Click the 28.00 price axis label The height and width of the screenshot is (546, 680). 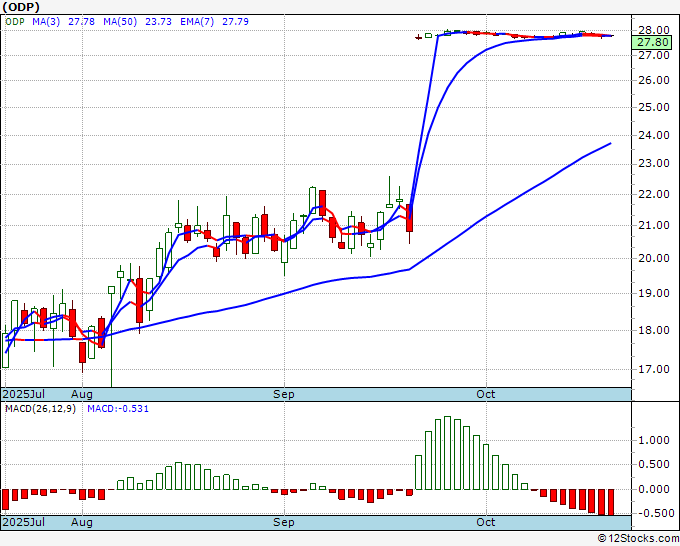pos(654,30)
